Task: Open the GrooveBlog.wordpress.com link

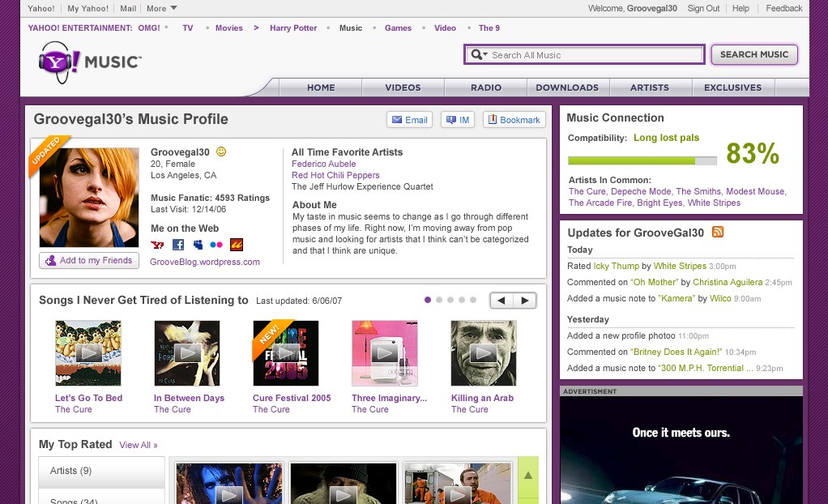Action: (x=205, y=262)
